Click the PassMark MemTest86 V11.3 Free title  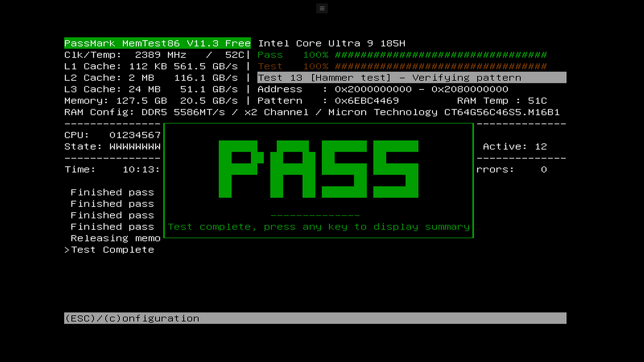(157, 43)
